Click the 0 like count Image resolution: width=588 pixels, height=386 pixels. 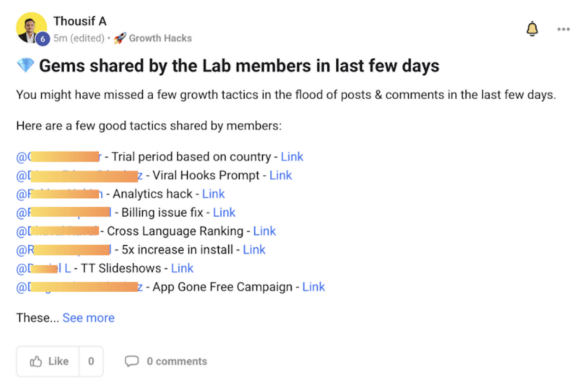click(x=91, y=361)
